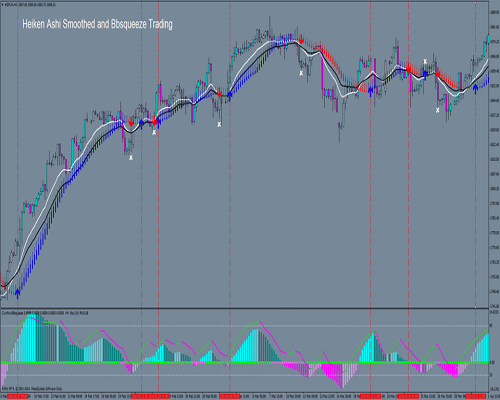This screenshot has width=500, height=400.
Task: Click the first red sell arrow after the long uptrend
Action: tap(131, 122)
